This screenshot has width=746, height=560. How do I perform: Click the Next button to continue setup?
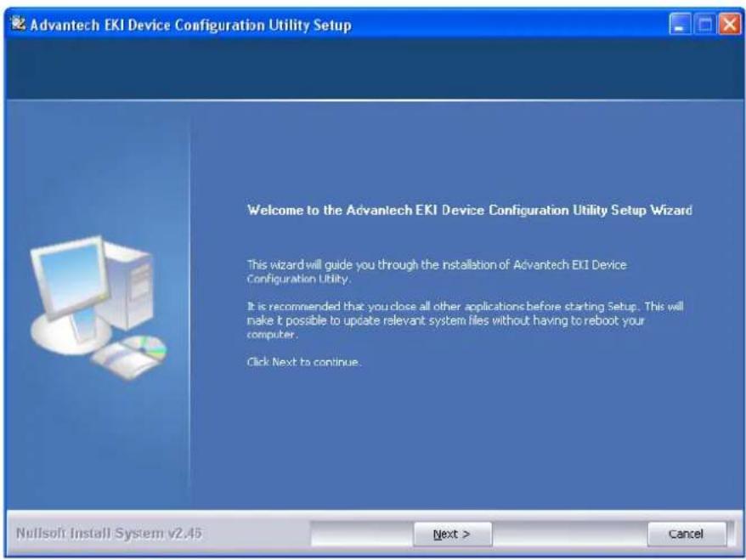coord(453,534)
